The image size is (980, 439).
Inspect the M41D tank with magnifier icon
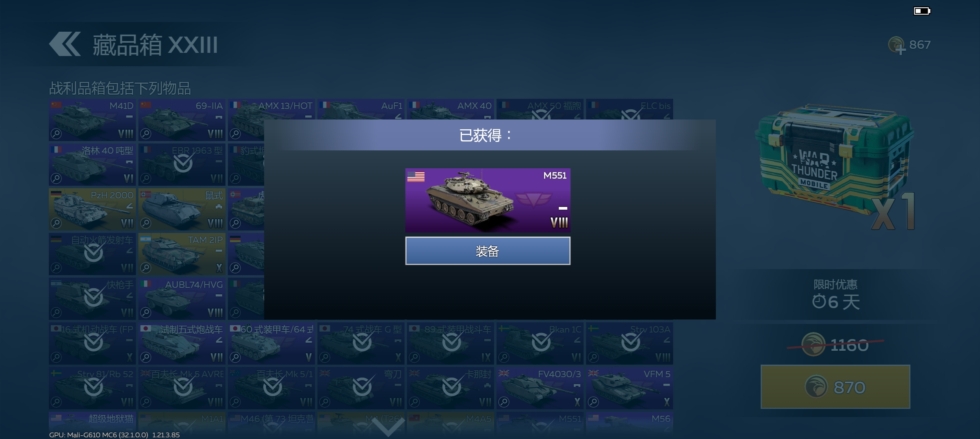[x=56, y=133]
